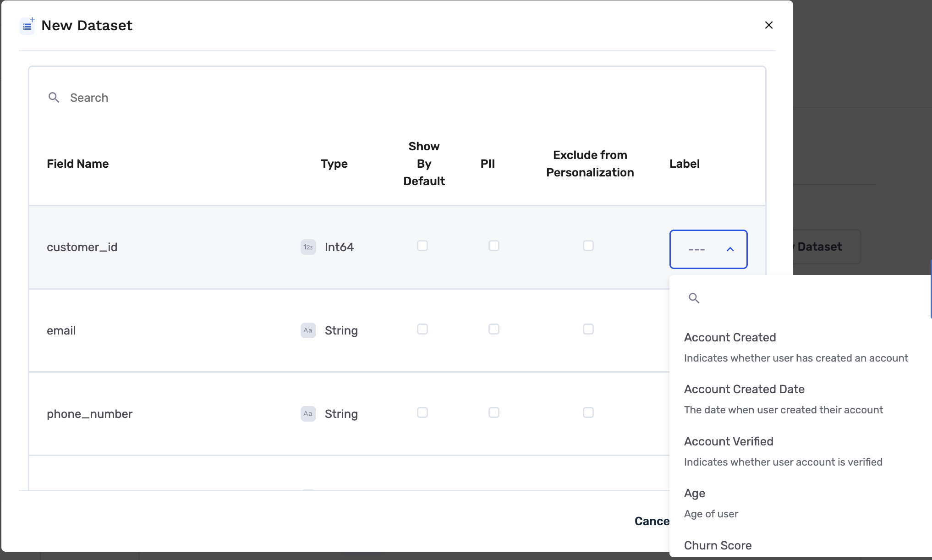
Task: Collapse the customer_id Label dropdown
Action: click(x=708, y=249)
